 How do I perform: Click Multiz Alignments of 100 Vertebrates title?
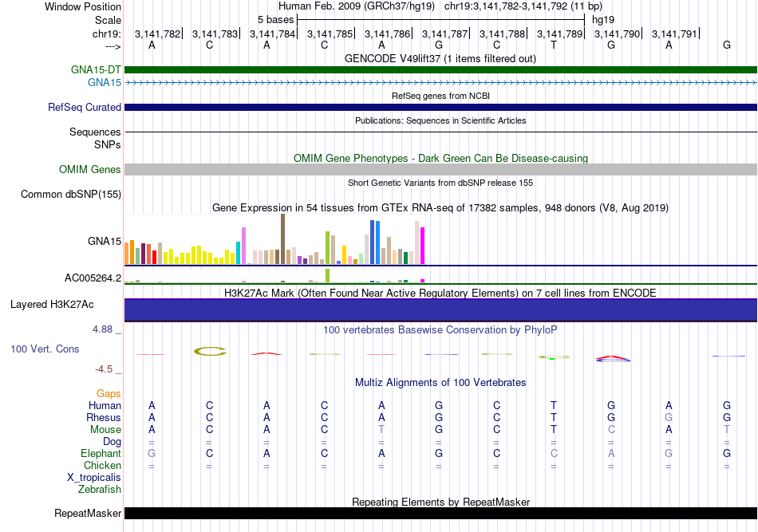click(x=440, y=383)
